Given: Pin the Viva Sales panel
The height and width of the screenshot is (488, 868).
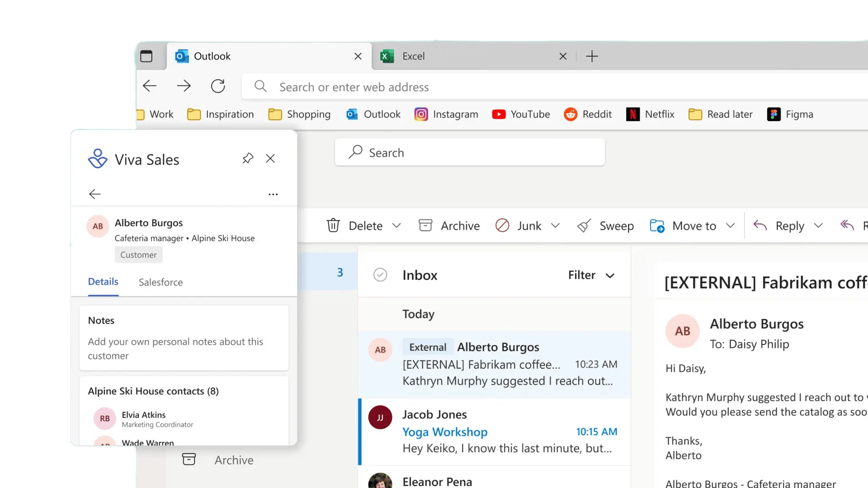Looking at the screenshot, I should pos(248,159).
